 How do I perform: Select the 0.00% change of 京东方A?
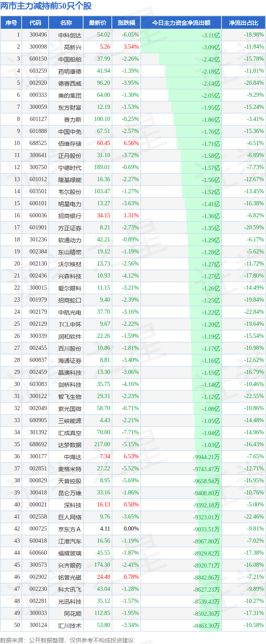coord(131,529)
